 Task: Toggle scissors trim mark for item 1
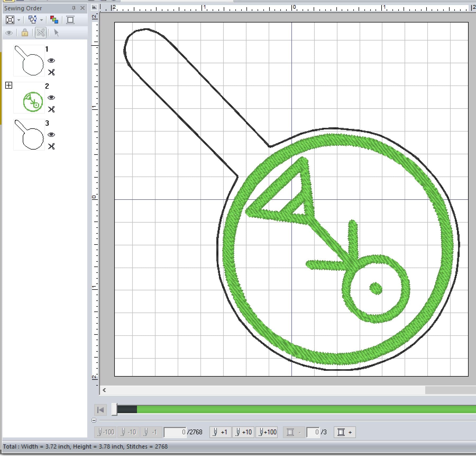click(x=51, y=72)
